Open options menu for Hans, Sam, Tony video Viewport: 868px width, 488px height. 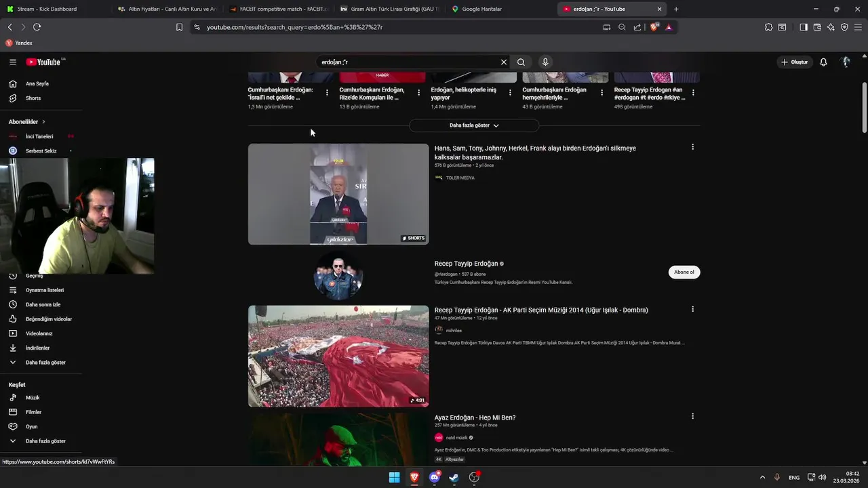coord(692,147)
